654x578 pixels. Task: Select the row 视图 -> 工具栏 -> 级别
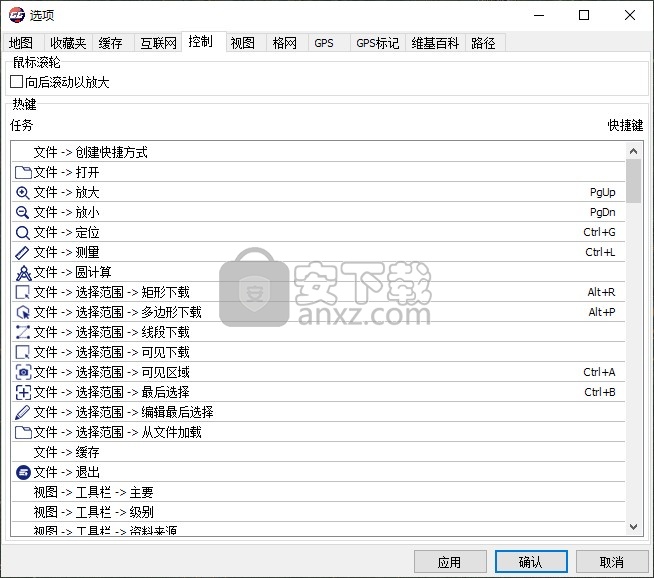click(x=318, y=512)
